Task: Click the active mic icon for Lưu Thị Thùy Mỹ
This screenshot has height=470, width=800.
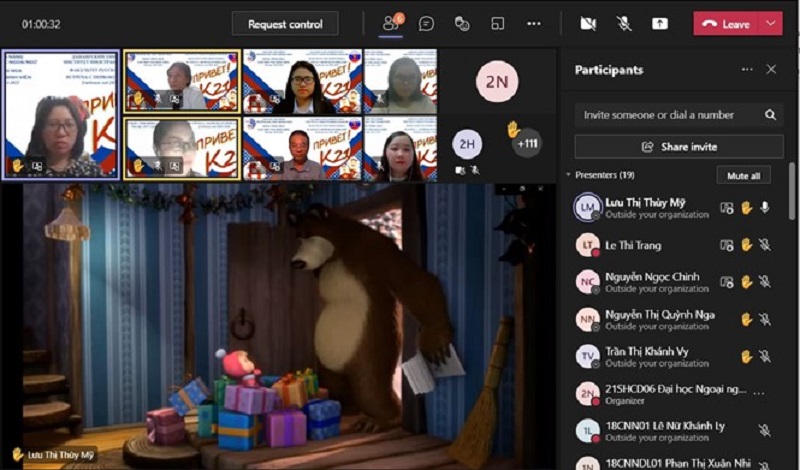Action: coord(765,208)
